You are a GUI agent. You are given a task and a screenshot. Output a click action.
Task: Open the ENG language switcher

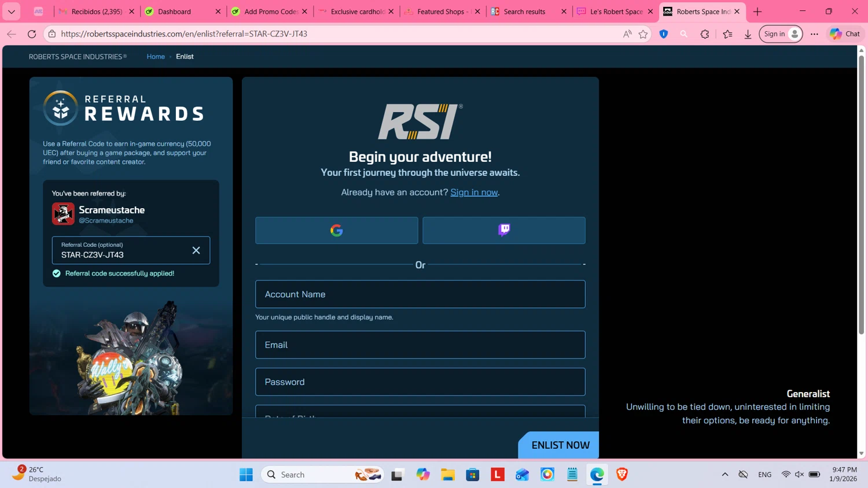click(x=764, y=475)
